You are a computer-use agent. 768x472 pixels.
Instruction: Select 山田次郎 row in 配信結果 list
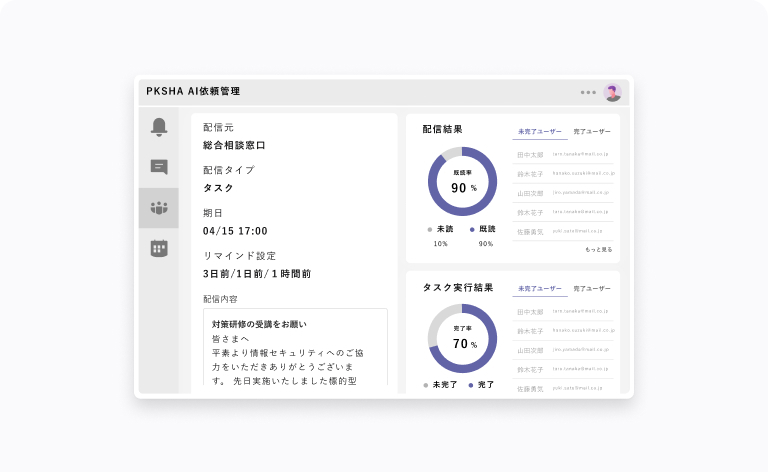563,193
